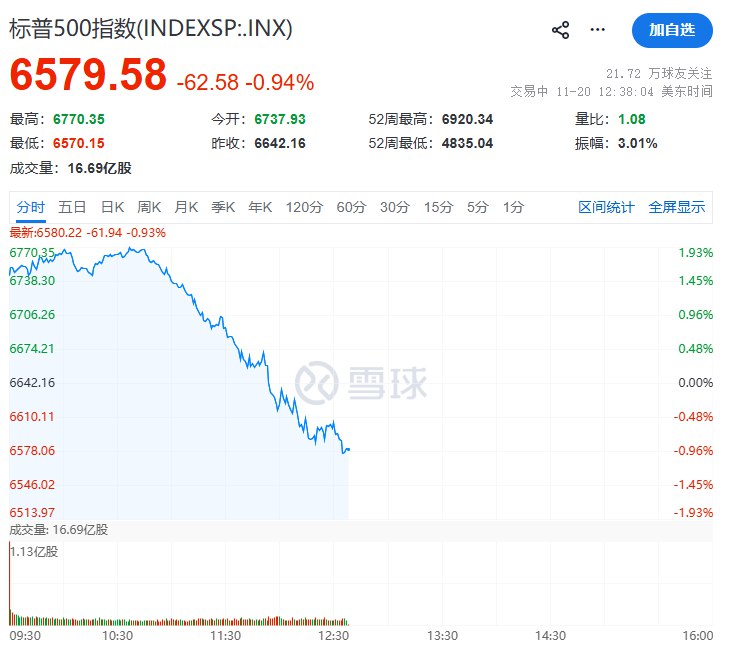
Task: Switch to the 15分 interval tab
Action: click(438, 207)
